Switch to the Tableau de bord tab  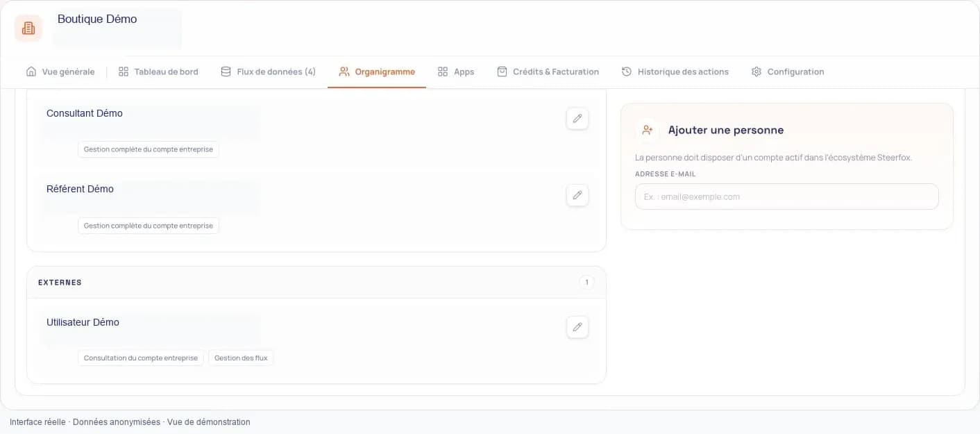coord(158,72)
